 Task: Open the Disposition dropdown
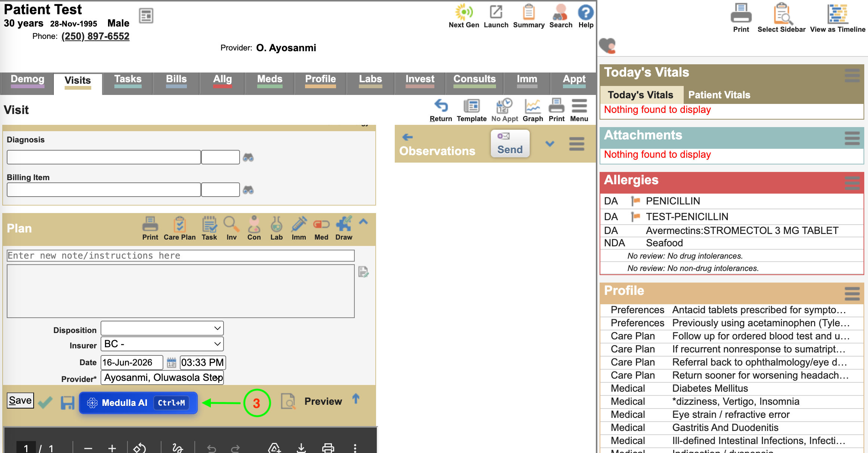click(x=162, y=328)
